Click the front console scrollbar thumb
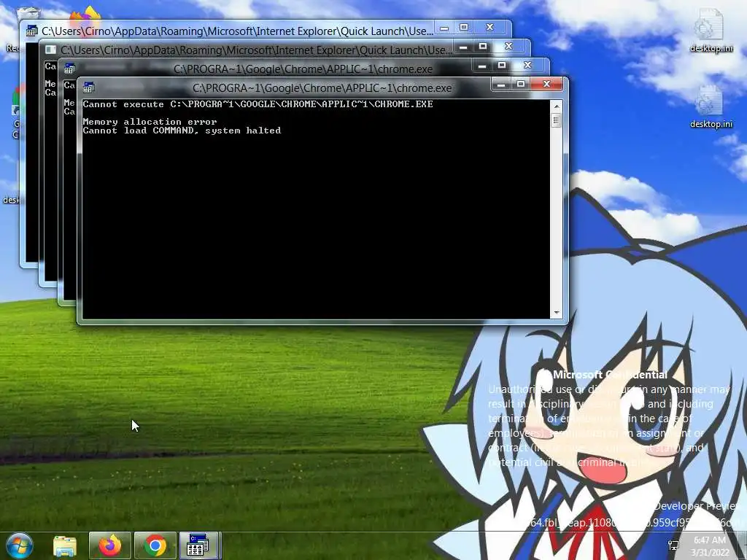Screen dimensions: 747x560 (x=556, y=120)
